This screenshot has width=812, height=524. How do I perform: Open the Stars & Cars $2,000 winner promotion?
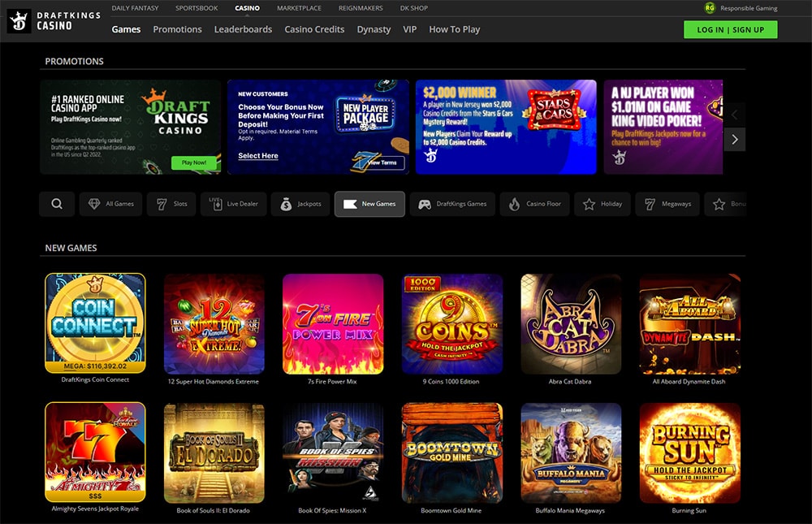click(506, 127)
